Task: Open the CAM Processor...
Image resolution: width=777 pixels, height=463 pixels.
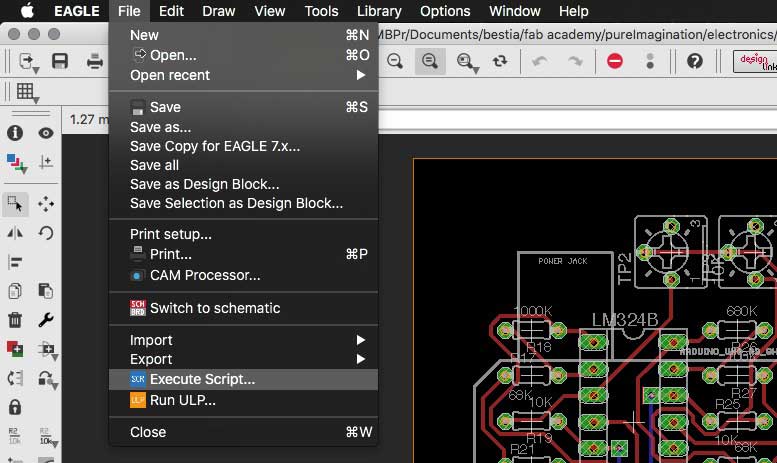Action: click(243, 275)
